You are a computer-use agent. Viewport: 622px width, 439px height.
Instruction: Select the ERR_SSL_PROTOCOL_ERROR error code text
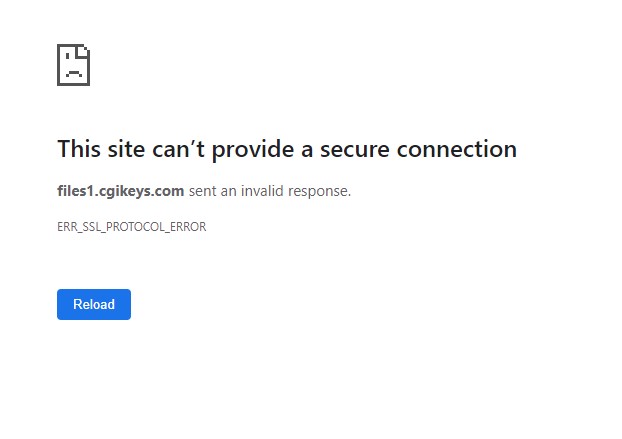(131, 227)
